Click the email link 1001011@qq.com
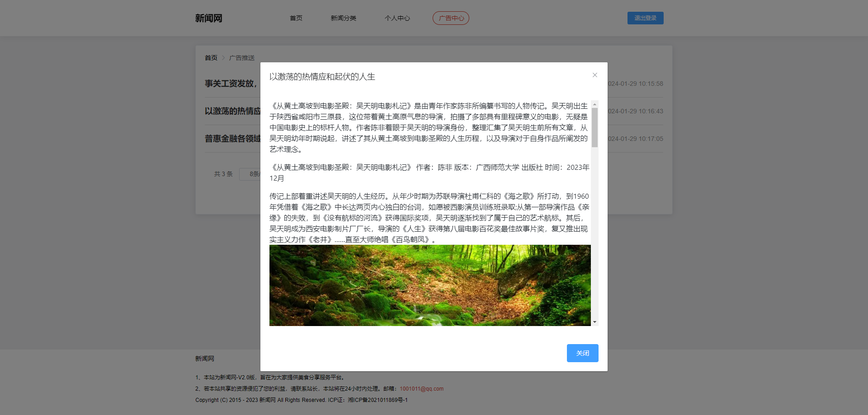The image size is (868, 415). click(x=421, y=388)
